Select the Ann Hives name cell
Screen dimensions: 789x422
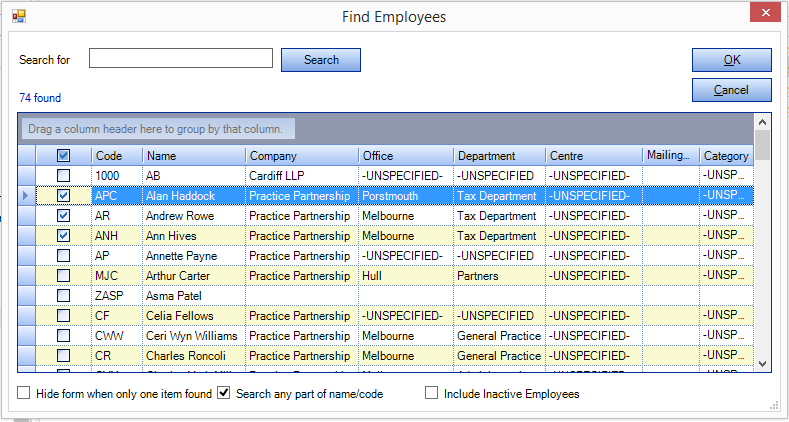click(x=194, y=236)
